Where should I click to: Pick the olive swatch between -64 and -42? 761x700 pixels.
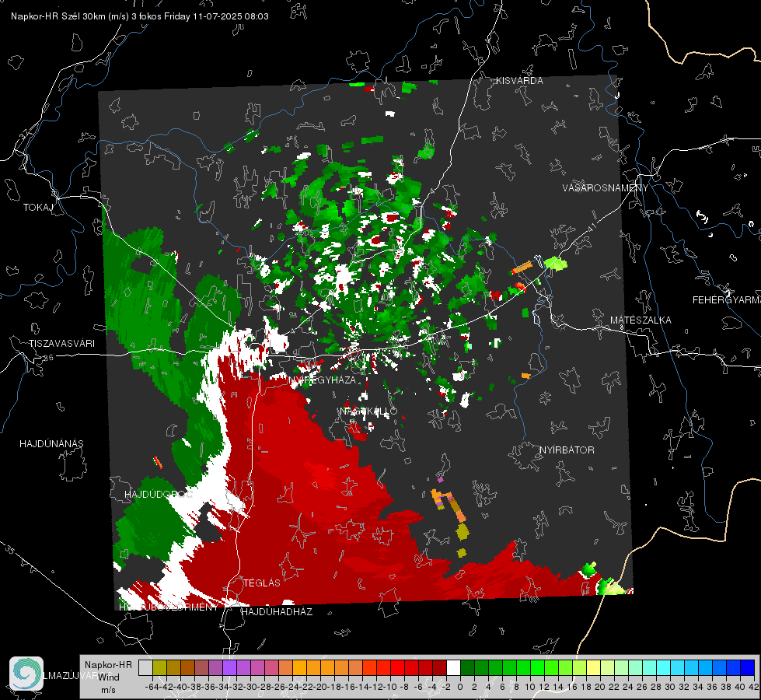pyautogui.click(x=159, y=668)
